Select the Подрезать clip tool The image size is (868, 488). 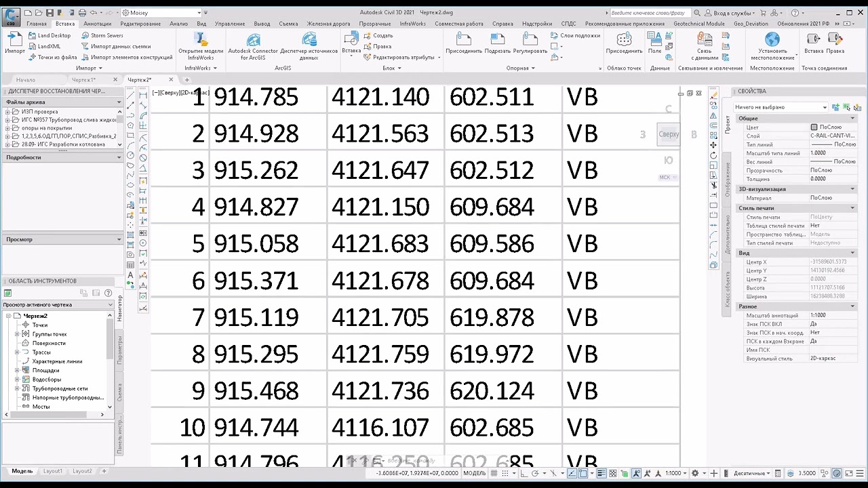pyautogui.click(x=498, y=43)
